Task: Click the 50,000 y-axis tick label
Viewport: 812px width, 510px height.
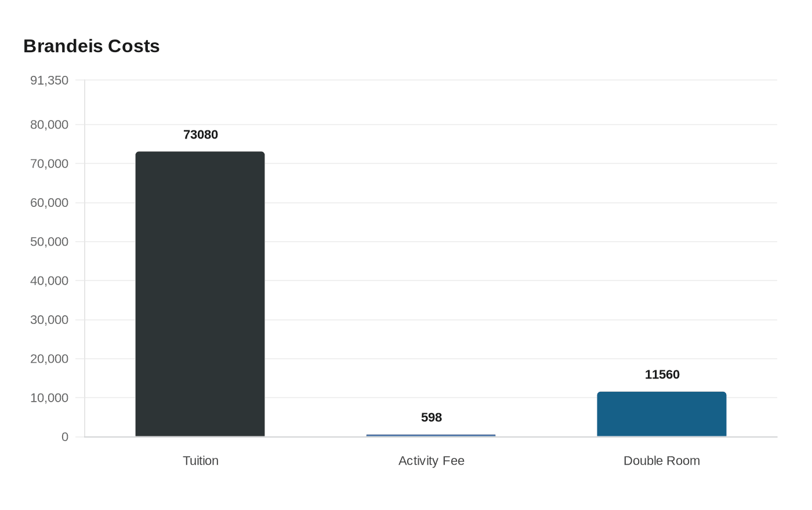Action: (49, 242)
